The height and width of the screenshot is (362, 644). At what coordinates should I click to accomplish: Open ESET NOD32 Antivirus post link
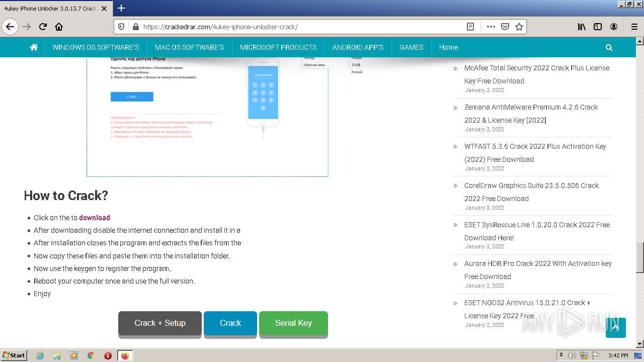click(x=527, y=309)
